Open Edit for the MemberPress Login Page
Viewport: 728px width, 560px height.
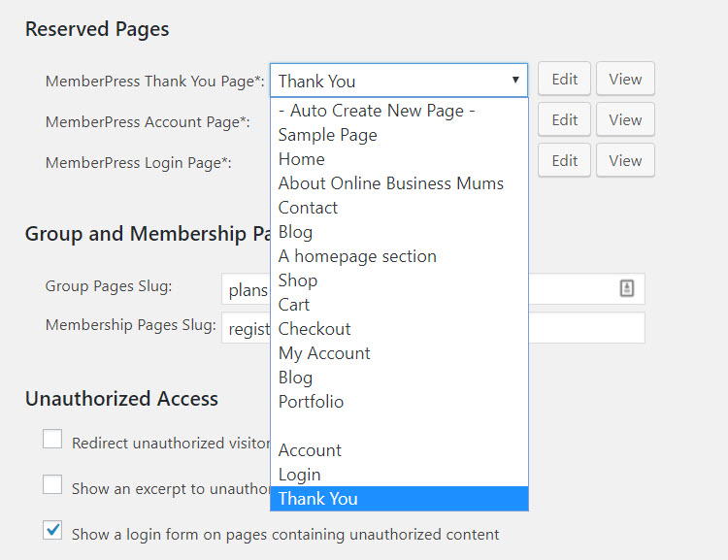(x=564, y=161)
